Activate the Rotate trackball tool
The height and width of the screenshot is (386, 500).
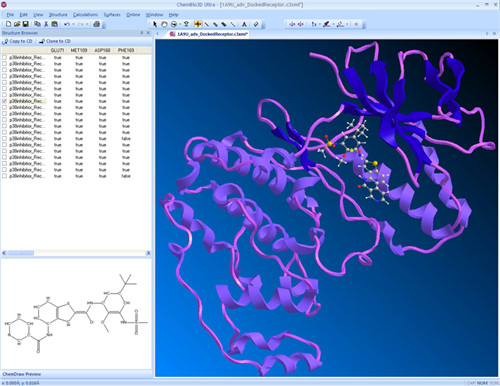click(174, 24)
